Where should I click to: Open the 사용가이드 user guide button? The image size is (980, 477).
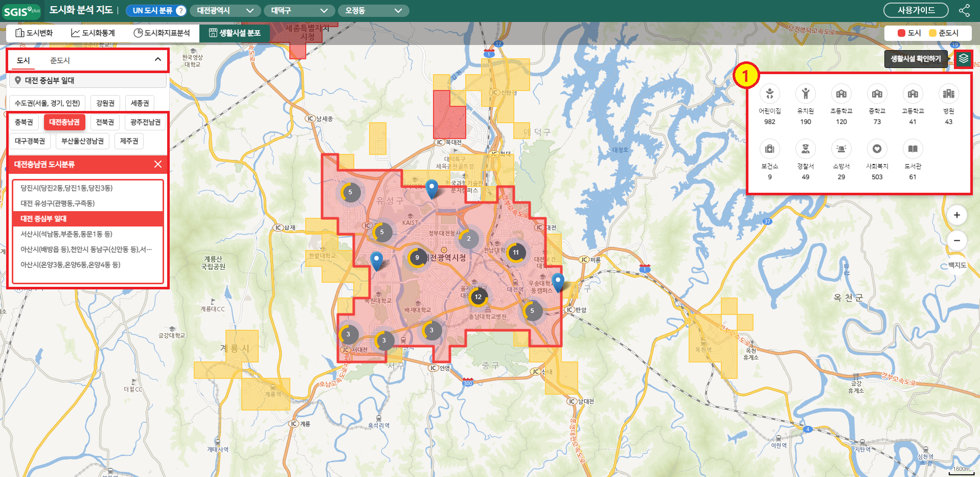(916, 10)
